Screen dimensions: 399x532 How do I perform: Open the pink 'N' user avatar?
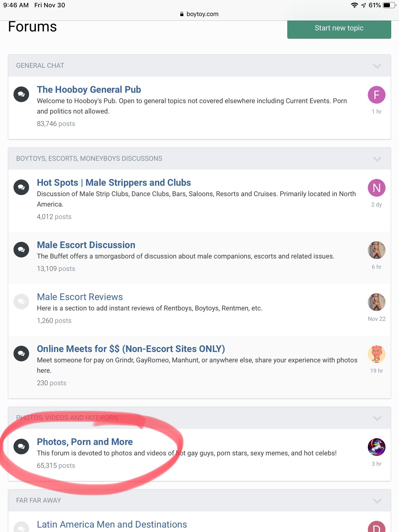click(376, 188)
